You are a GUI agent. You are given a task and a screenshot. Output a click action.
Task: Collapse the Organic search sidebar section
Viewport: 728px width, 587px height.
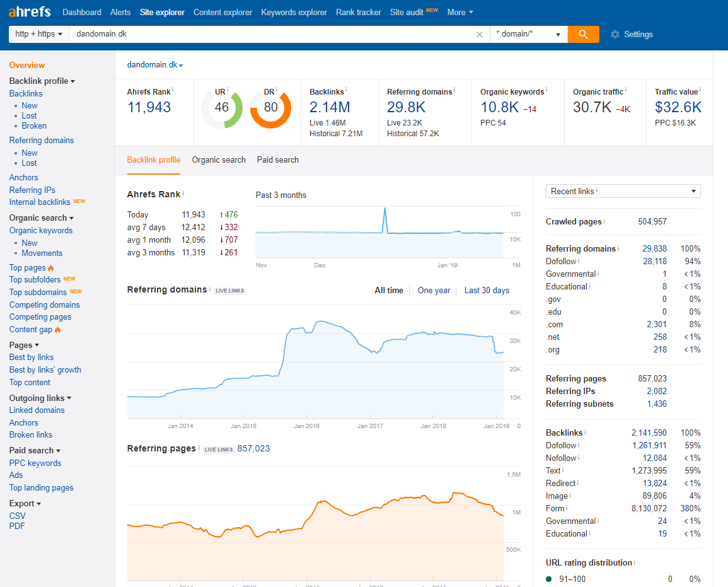42,218
